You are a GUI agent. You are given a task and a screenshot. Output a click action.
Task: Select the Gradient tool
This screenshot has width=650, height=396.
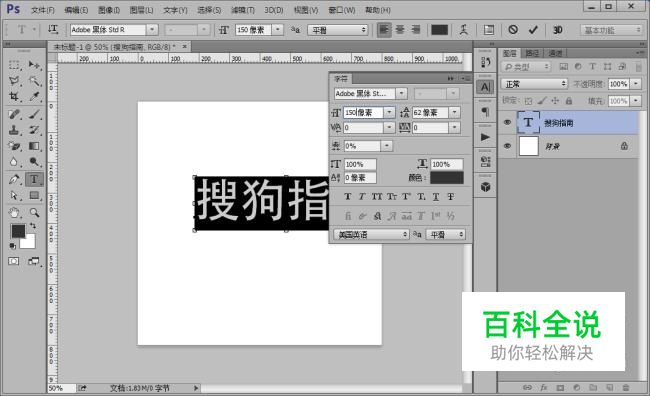(x=34, y=146)
